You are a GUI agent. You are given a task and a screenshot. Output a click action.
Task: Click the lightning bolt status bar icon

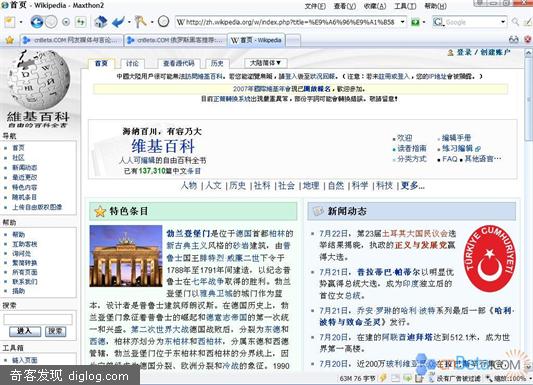pyautogui.click(x=383, y=378)
